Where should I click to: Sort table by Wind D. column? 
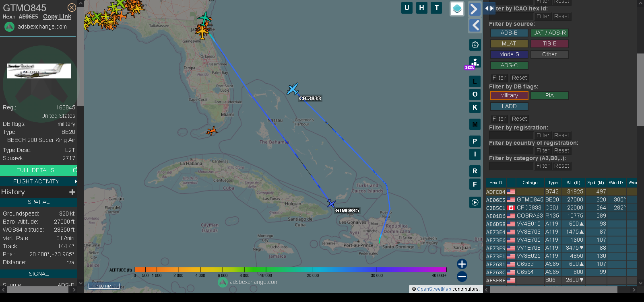[617, 183]
